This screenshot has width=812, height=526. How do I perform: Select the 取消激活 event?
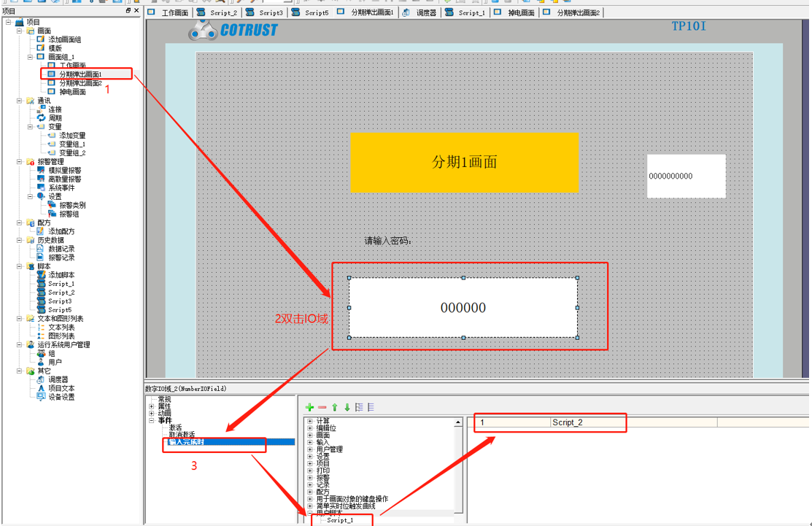(x=182, y=434)
